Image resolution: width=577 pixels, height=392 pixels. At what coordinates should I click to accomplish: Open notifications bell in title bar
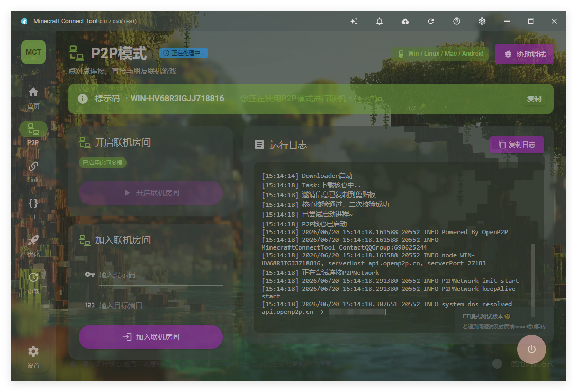380,21
